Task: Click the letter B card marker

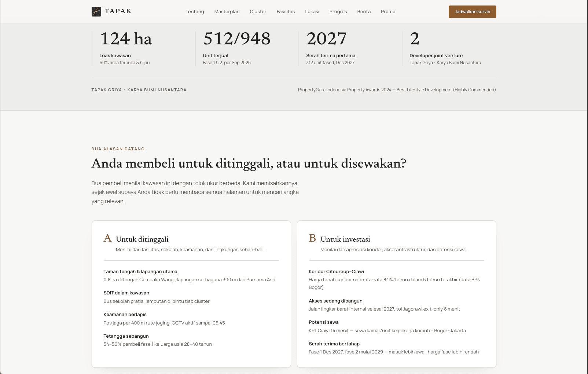Action: (312, 238)
